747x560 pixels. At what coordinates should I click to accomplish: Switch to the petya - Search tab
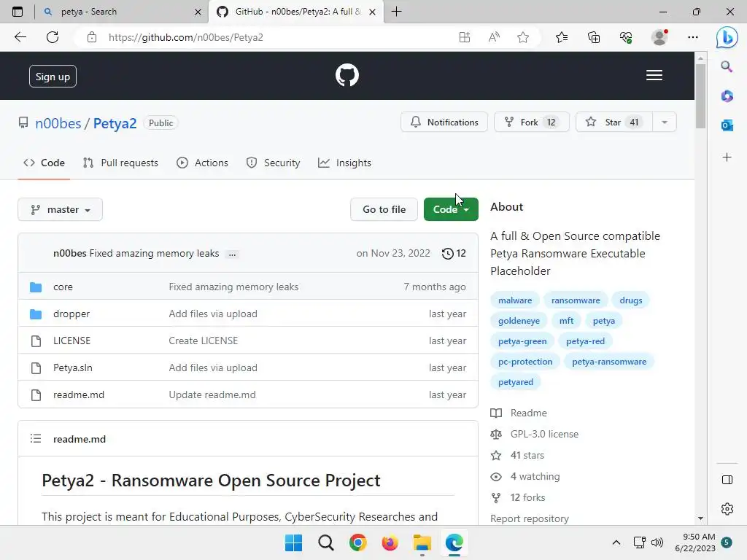click(x=122, y=12)
